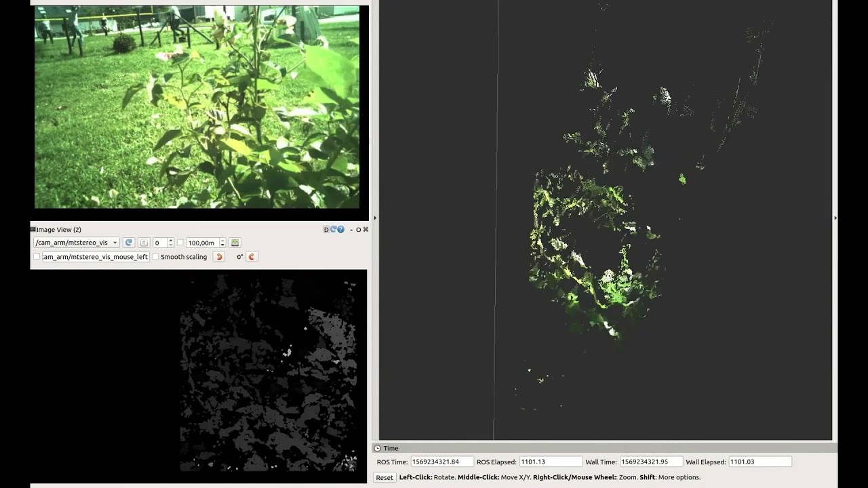Click the 100,00m max range field
Viewport: 868px width, 488px height.
pyautogui.click(x=202, y=243)
